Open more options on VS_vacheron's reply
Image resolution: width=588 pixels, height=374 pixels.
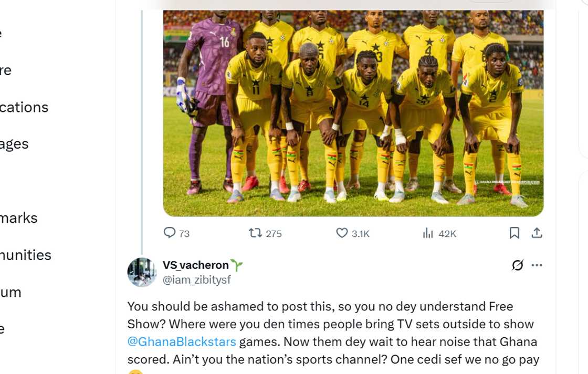(x=537, y=265)
